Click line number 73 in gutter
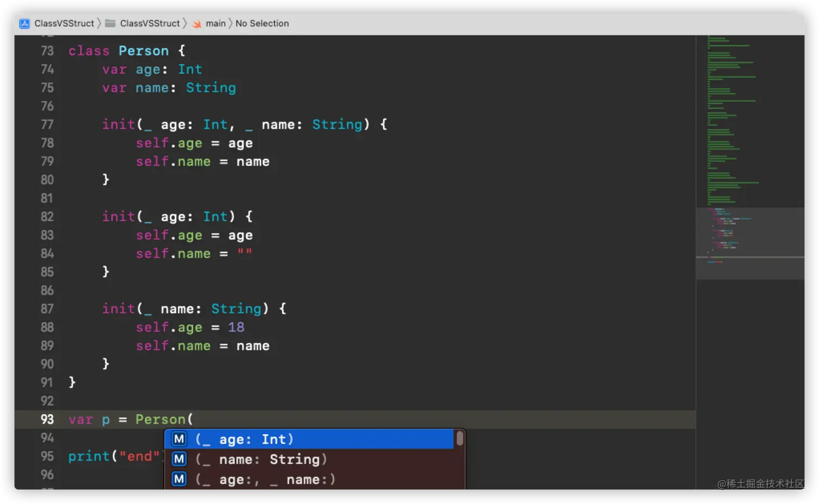This screenshot has width=819, height=504. (47, 51)
